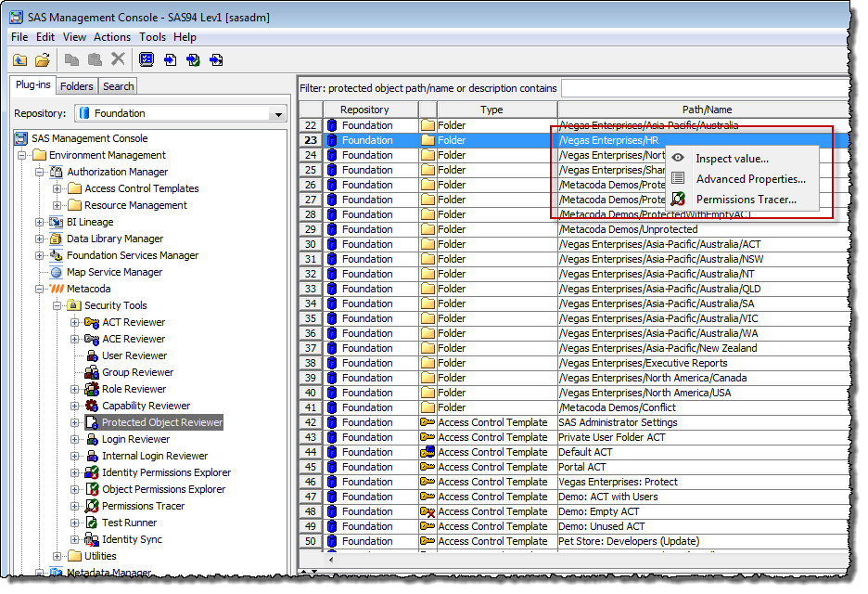Collapse the Environment Management node
Image resolution: width=868 pixels, height=594 pixels.
pos(21,155)
